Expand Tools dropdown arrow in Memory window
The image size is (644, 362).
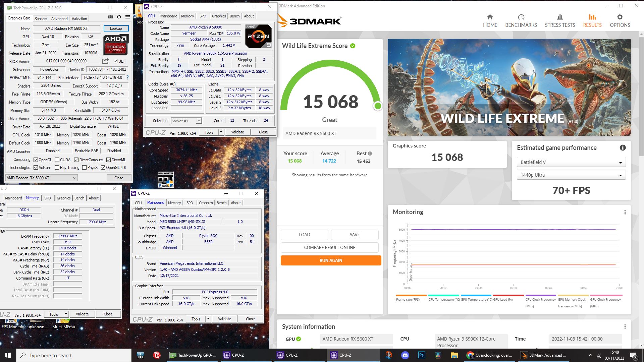tap(66, 314)
